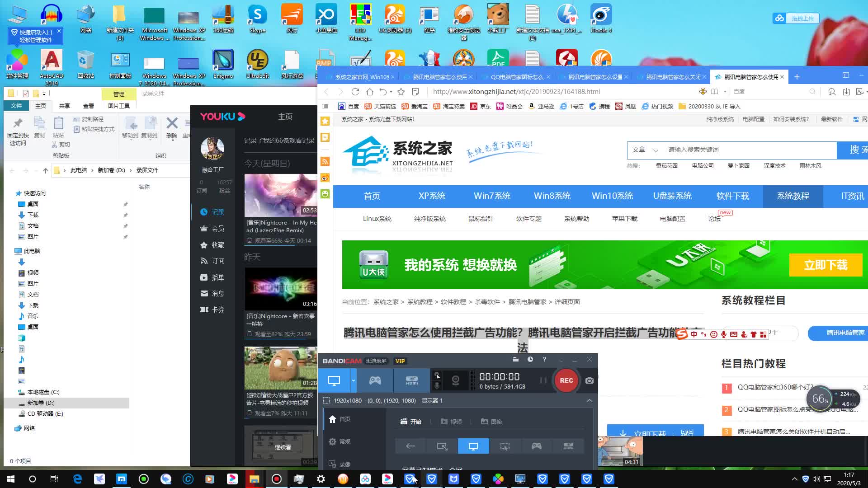Open Win10系统 site navigation item
This screenshot has height=488, width=868.
click(612, 196)
